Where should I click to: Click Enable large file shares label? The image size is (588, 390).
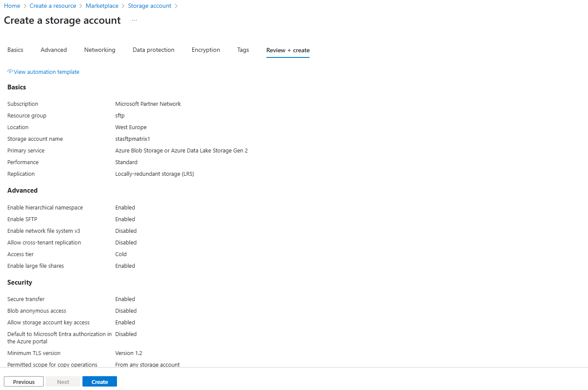click(35, 266)
